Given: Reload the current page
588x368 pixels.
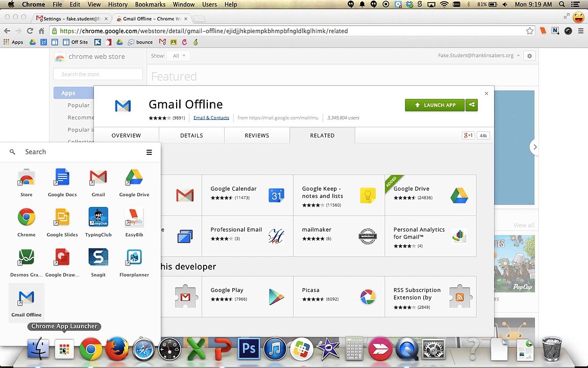Looking at the screenshot, I should coord(30,31).
